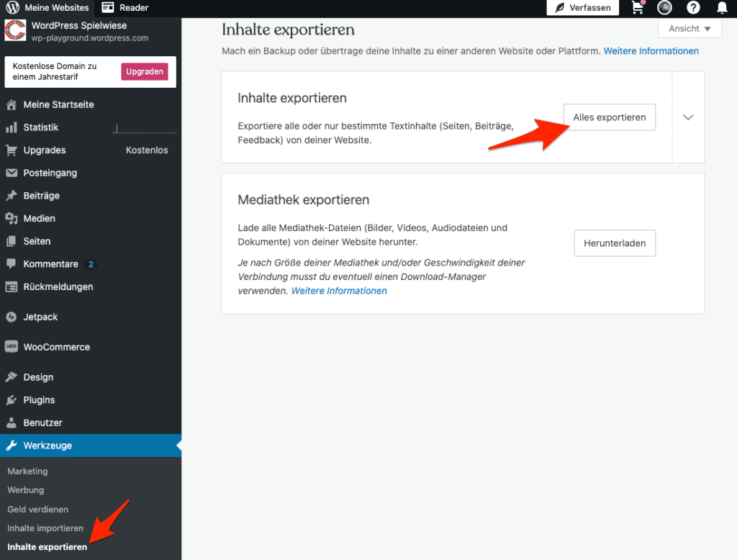Click the Herunterladen button
The height and width of the screenshot is (560, 737).
615,243
